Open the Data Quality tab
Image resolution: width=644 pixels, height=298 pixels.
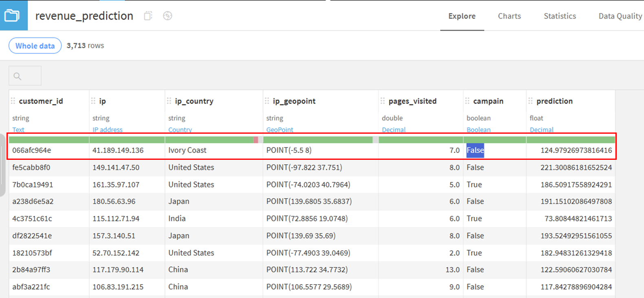click(620, 16)
